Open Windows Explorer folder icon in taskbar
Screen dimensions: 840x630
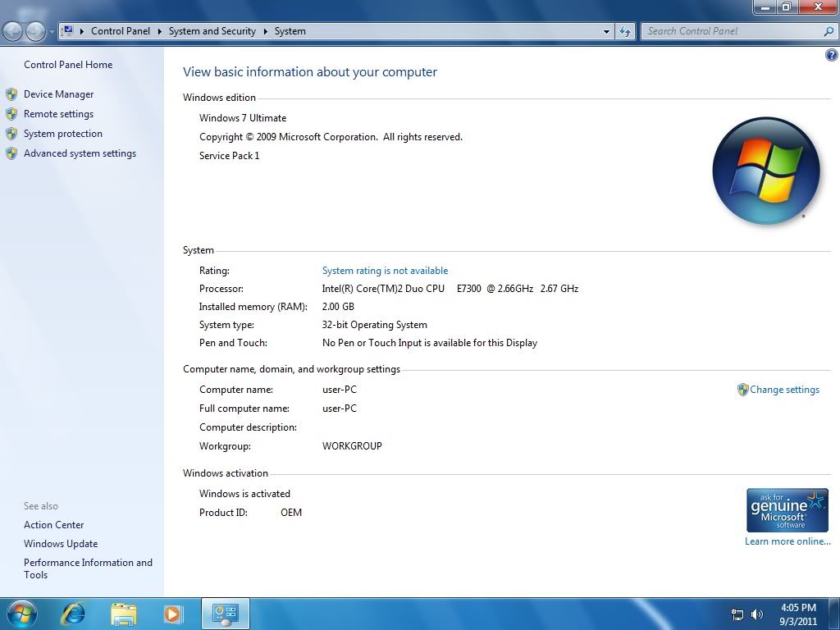pyautogui.click(x=123, y=614)
